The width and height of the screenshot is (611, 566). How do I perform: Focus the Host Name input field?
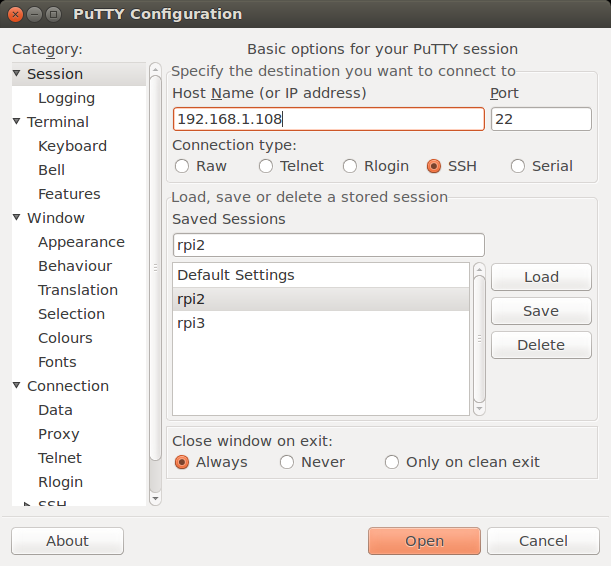click(x=328, y=119)
